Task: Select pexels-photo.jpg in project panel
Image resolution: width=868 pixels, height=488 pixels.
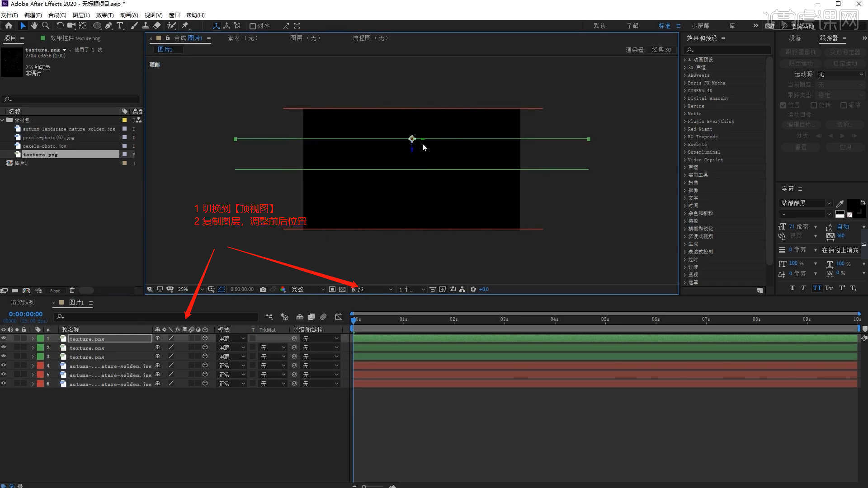Action: pos(44,146)
